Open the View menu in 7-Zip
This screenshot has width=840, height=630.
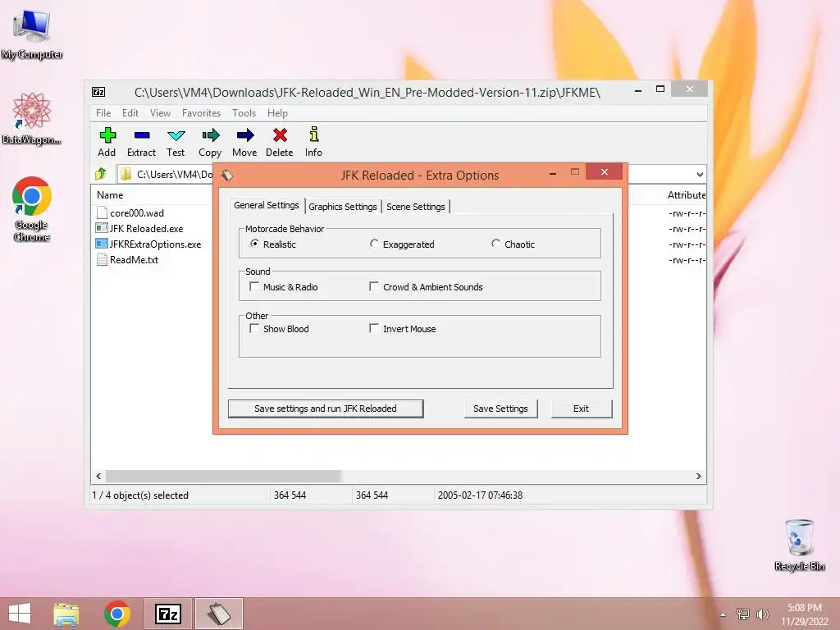click(x=160, y=113)
